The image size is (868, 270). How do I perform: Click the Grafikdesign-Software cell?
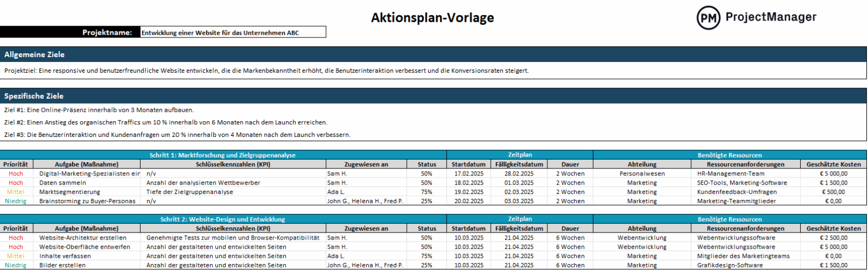(730, 265)
